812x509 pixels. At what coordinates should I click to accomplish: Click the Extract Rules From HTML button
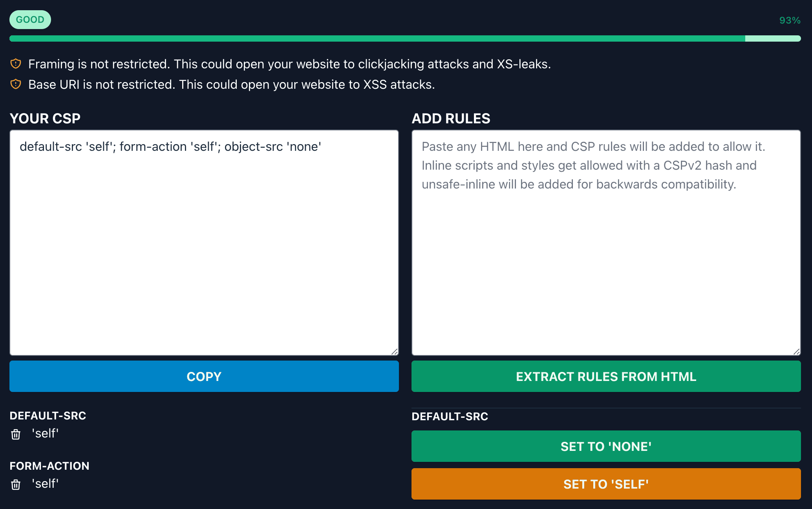[606, 376]
